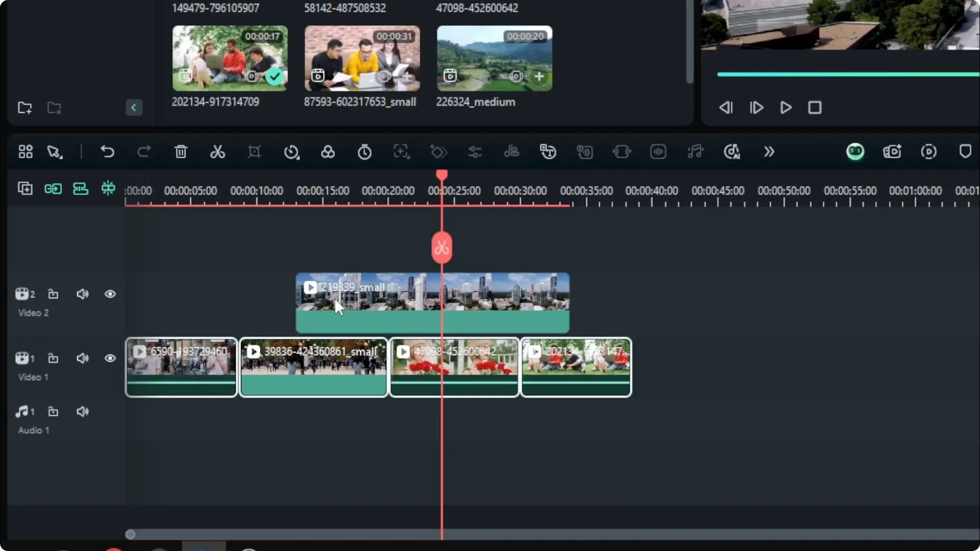Delete the selected clip with the trash icon
Screen dimensions: 980x551
coord(181,152)
